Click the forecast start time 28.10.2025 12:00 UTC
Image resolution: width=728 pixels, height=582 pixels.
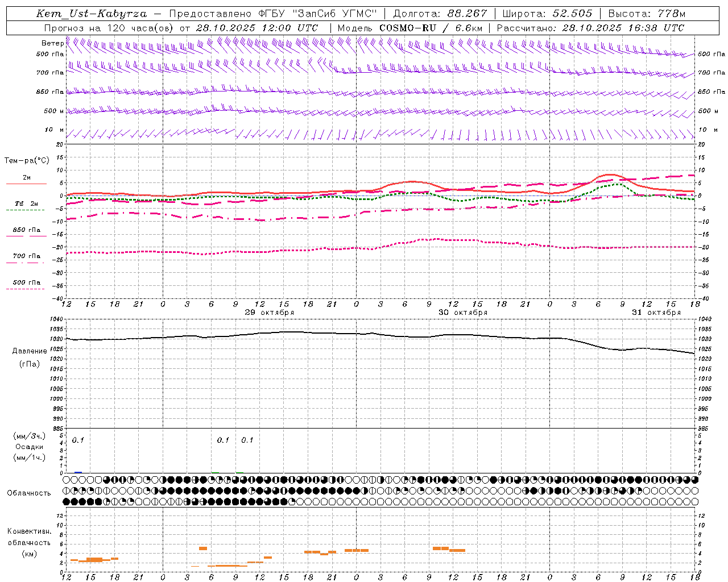point(257,28)
